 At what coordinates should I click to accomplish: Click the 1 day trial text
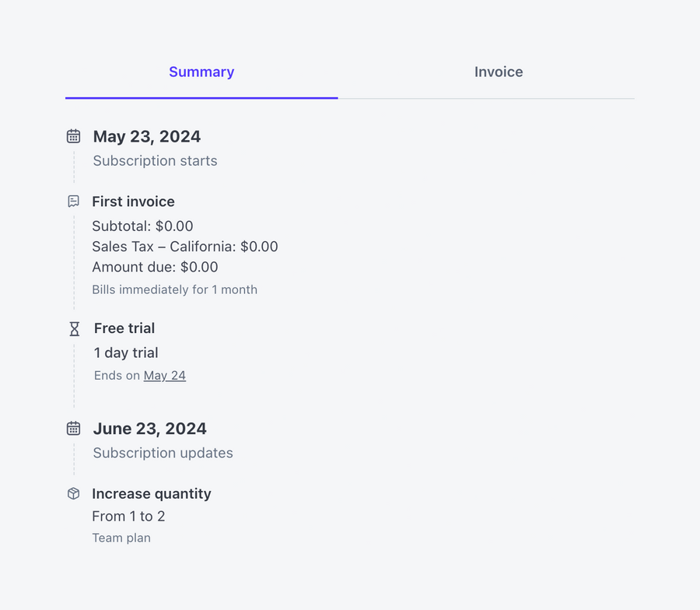125,352
